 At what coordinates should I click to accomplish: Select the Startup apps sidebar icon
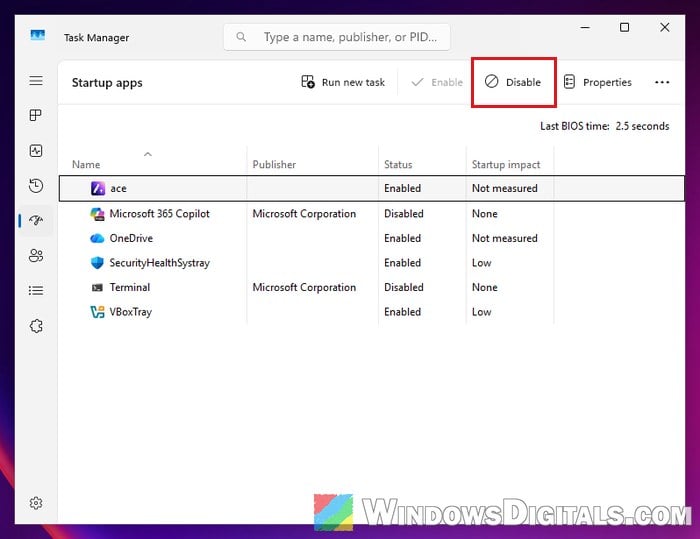coord(36,220)
